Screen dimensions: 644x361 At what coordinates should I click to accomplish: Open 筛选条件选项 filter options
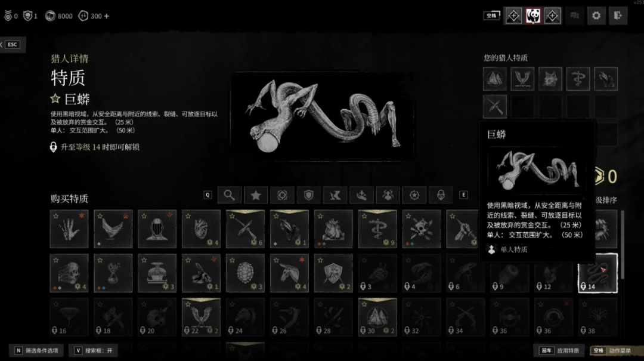coord(36,351)
